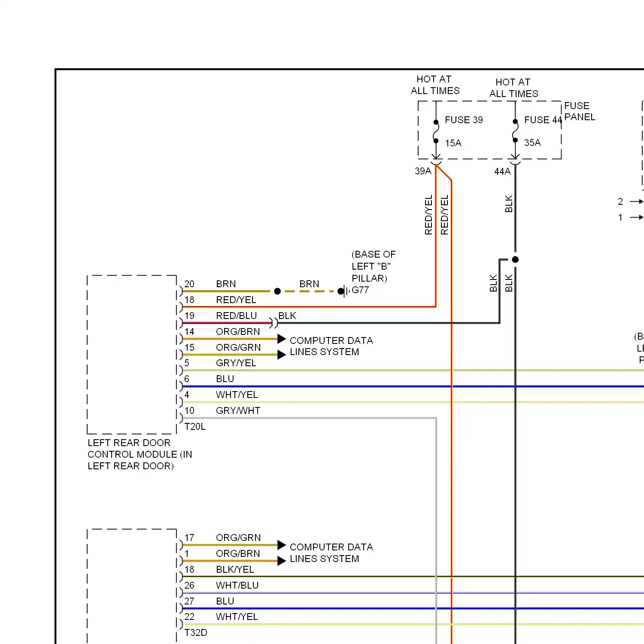Click HOT AT ALL TIMES above Fuse 39
The image size is (644, 644).
[435, 85]
